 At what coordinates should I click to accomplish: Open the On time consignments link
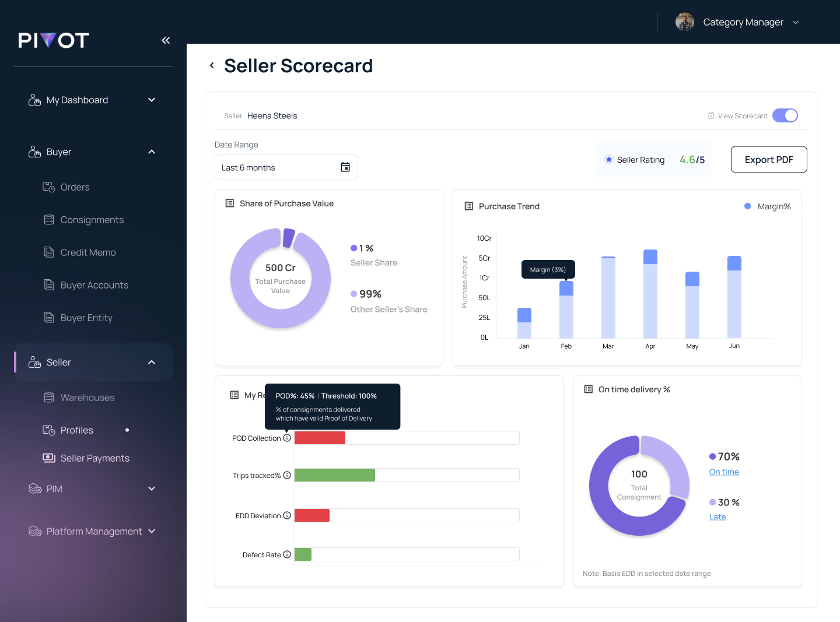(724, 472)
